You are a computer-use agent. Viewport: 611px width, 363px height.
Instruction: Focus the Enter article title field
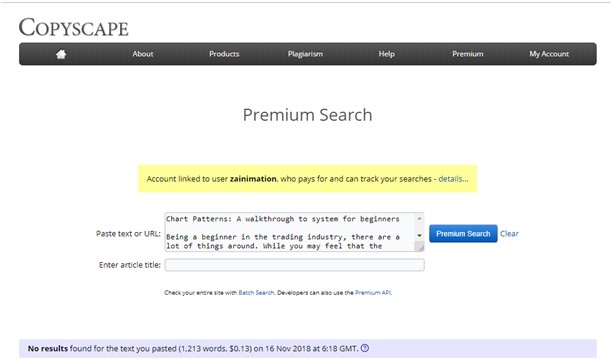point(295,265)
